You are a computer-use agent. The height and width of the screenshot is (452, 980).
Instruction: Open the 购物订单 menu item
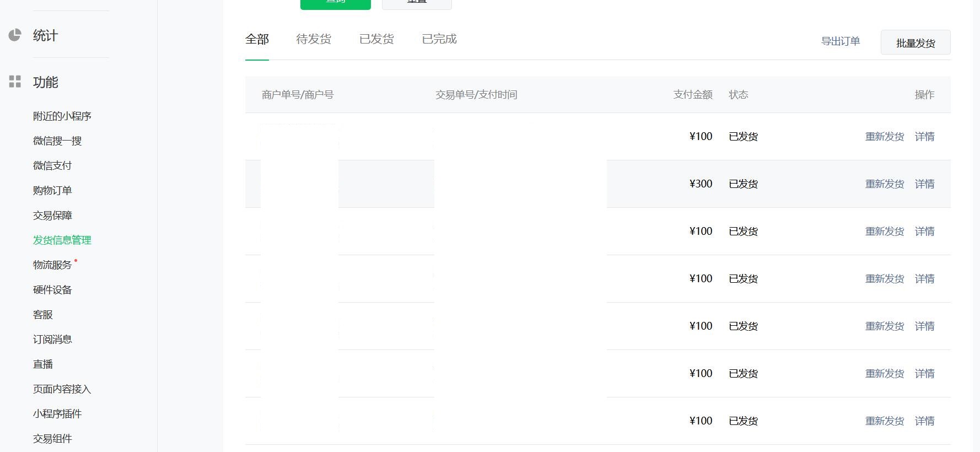pyautogui.click(x=52, y=191)
